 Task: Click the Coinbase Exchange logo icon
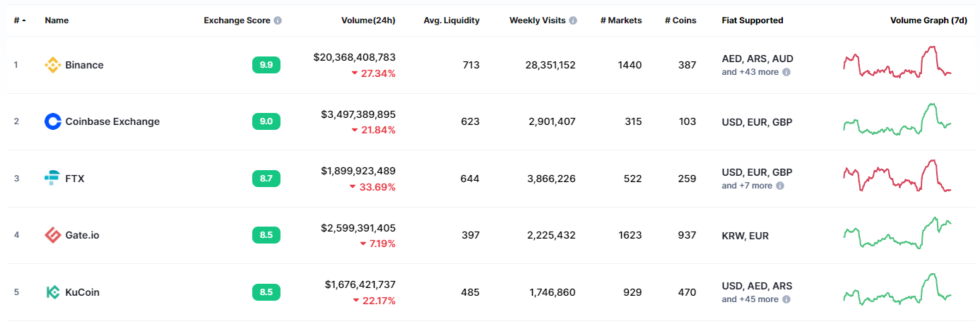53,121
